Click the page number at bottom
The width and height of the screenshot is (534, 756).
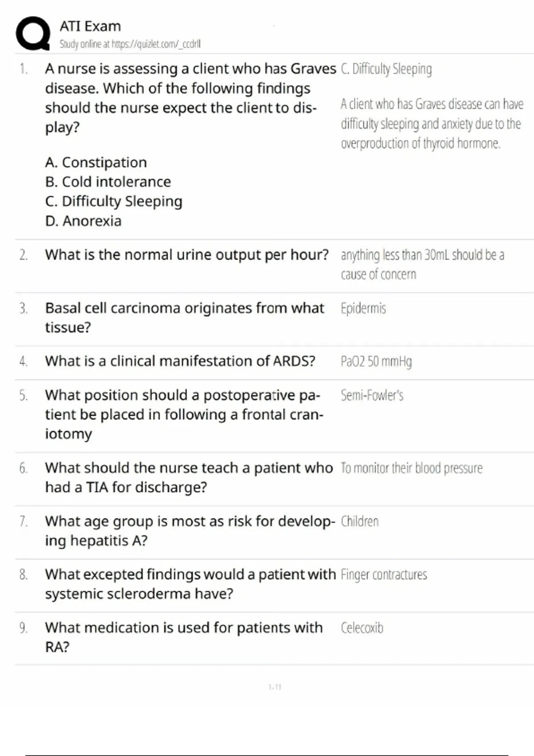pyautogui.click(x=275, y=687)
